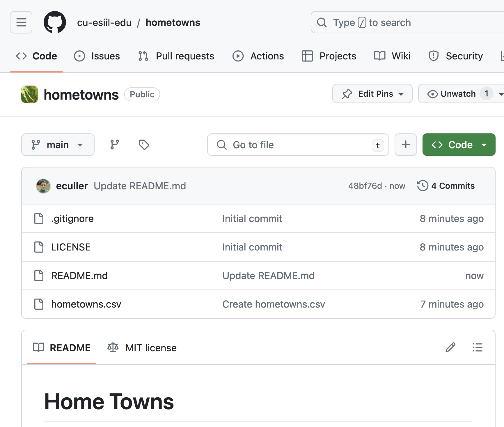Open the hometowns breadcrumb link
The image size is (504, 427).
coord(173,22)
